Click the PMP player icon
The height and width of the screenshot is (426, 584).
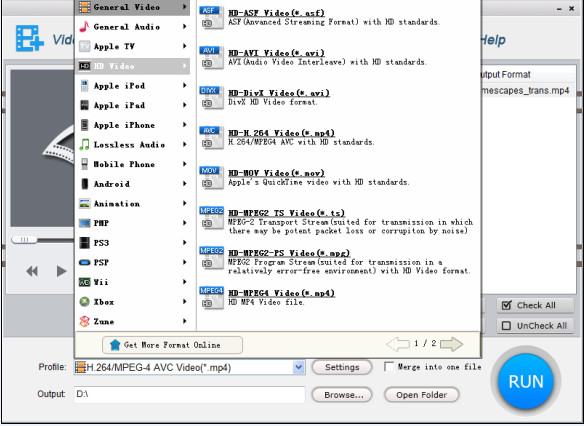pyautogui.click(x=85, y=223)
